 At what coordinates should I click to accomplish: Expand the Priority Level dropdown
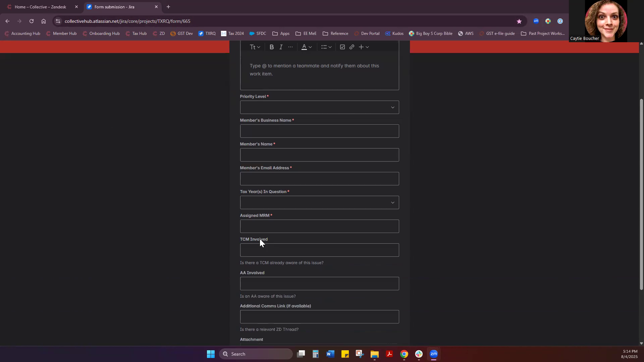coord(319,108)
